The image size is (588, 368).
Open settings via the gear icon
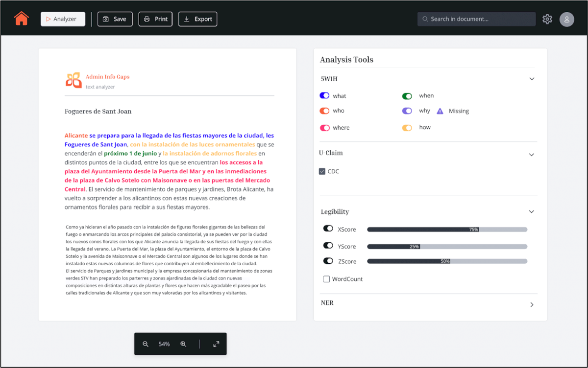547,19
